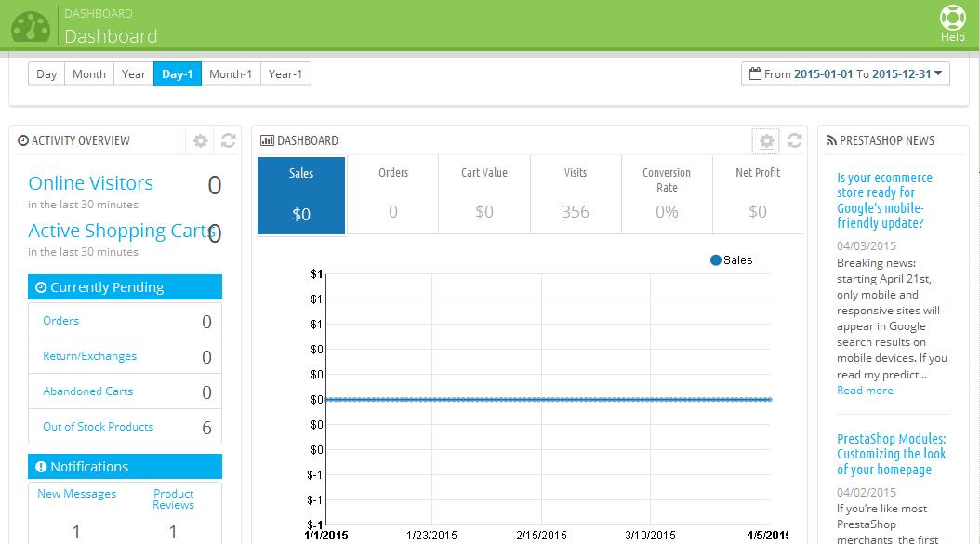Open the Google mobile-friendly update article
980x544 pixels.
(x=884, y=200)
